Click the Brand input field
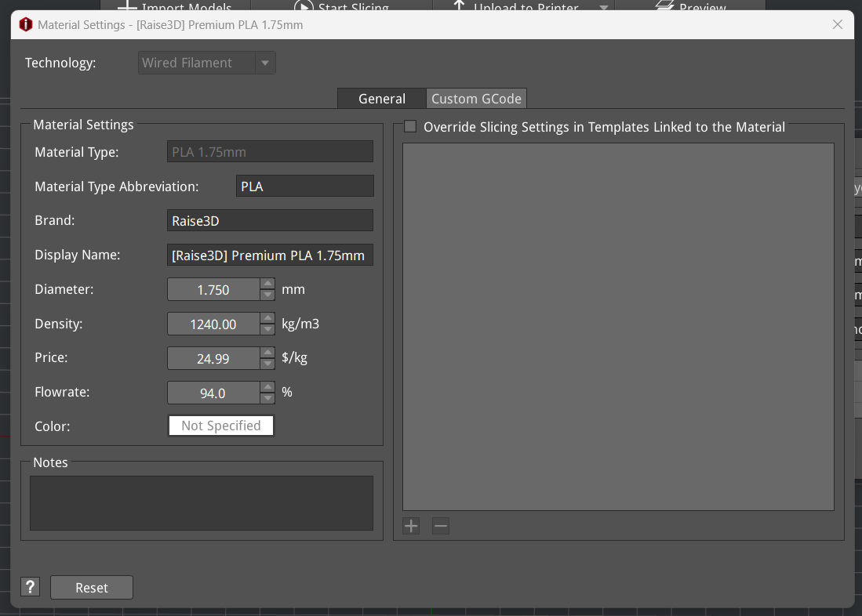862x616 pixels. point(270,221)
